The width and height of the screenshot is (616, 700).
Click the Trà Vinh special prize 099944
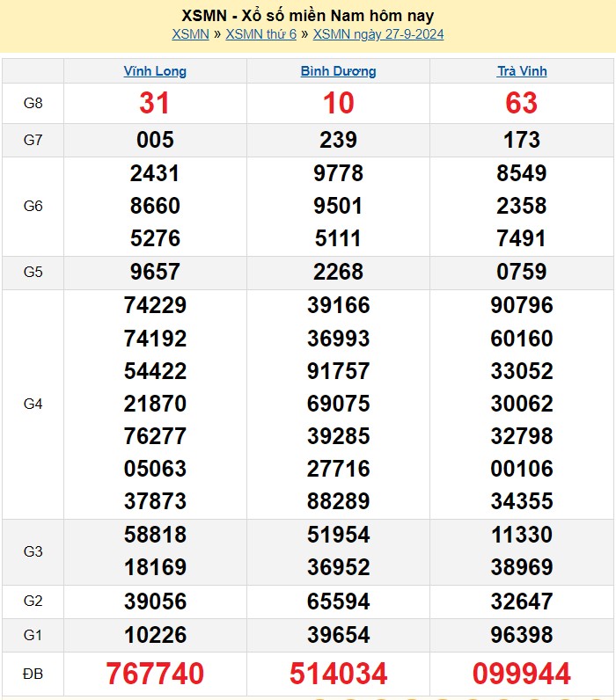pyautogui.click(x=522, y=674)
